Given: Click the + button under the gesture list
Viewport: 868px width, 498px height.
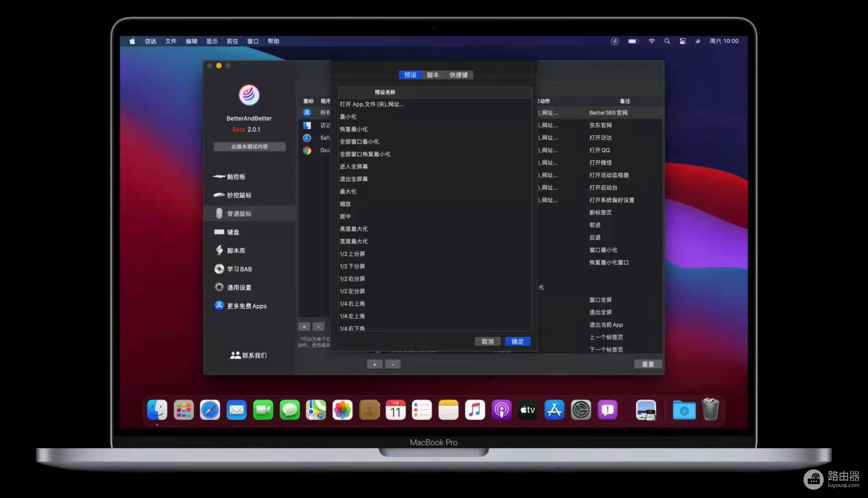Looking at the screenshot, I should click(x=375, y=364).
